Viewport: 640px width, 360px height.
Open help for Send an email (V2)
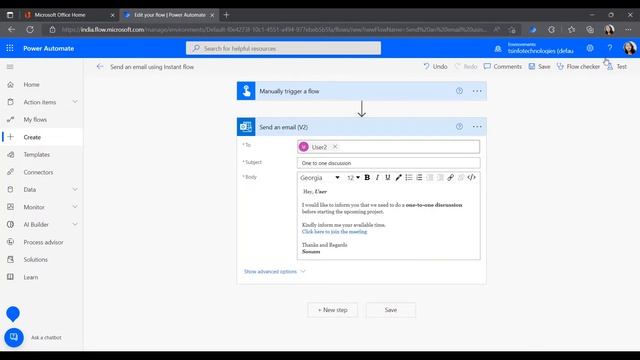tap(459, 127)
